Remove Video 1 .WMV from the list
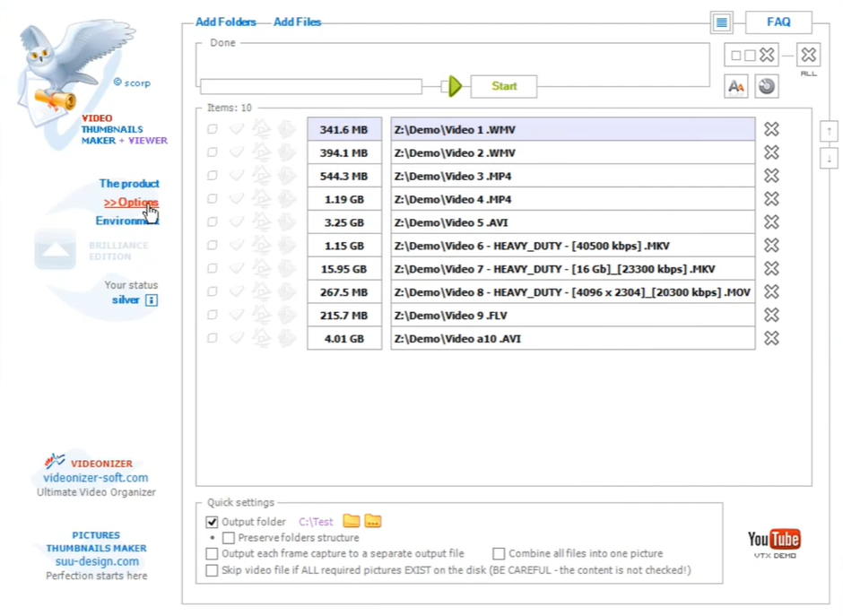 (x=771, y=129)
